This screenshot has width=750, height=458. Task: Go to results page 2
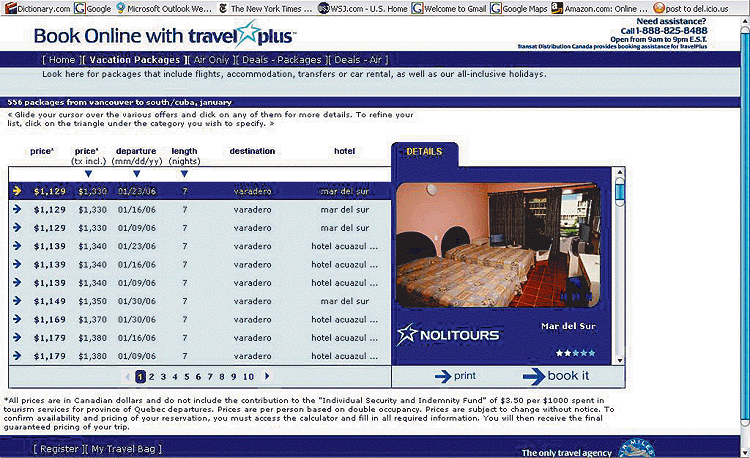point(152,377)
